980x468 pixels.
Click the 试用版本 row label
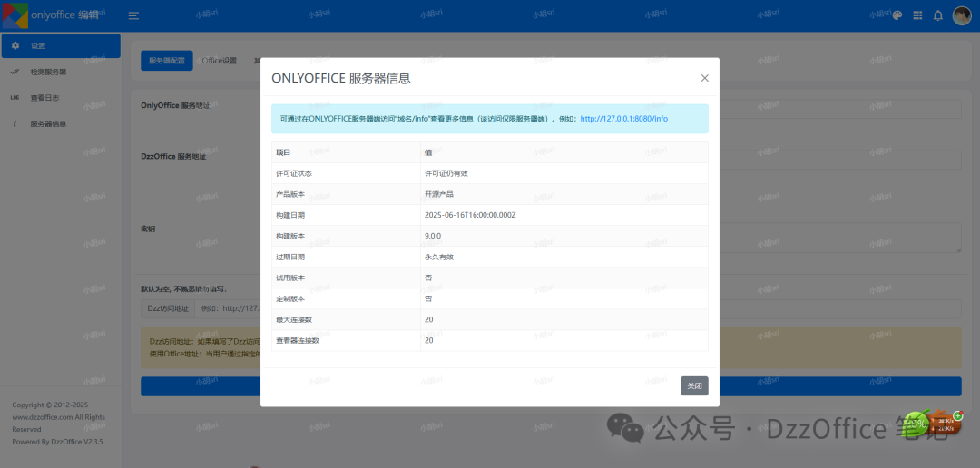pyautogui.click(x=290, y=278)
